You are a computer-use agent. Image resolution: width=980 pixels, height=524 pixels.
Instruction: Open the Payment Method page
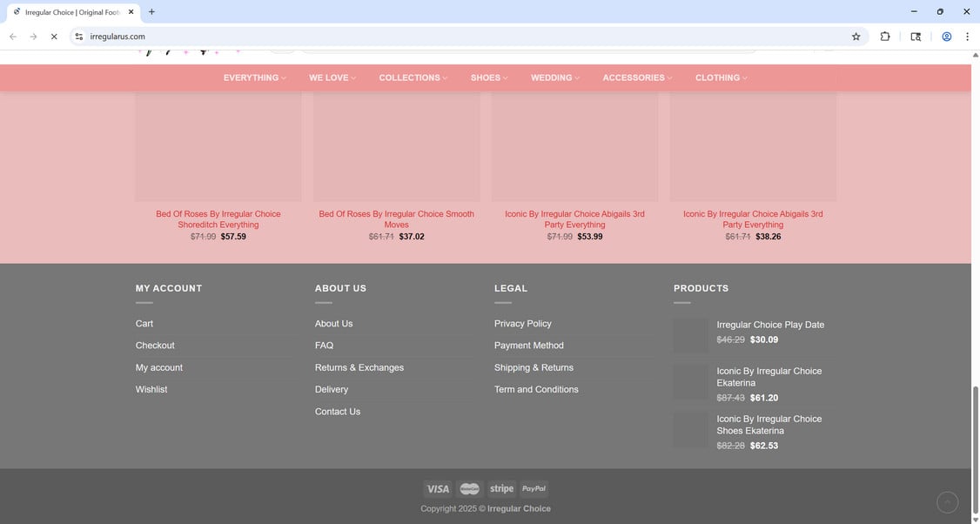click(529, 346)
